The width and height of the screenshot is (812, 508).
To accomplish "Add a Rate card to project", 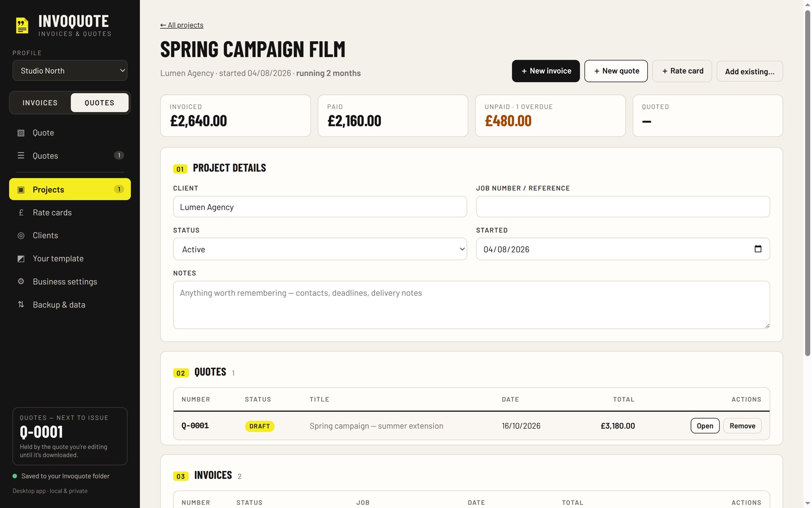I will (x=682, y=71).
